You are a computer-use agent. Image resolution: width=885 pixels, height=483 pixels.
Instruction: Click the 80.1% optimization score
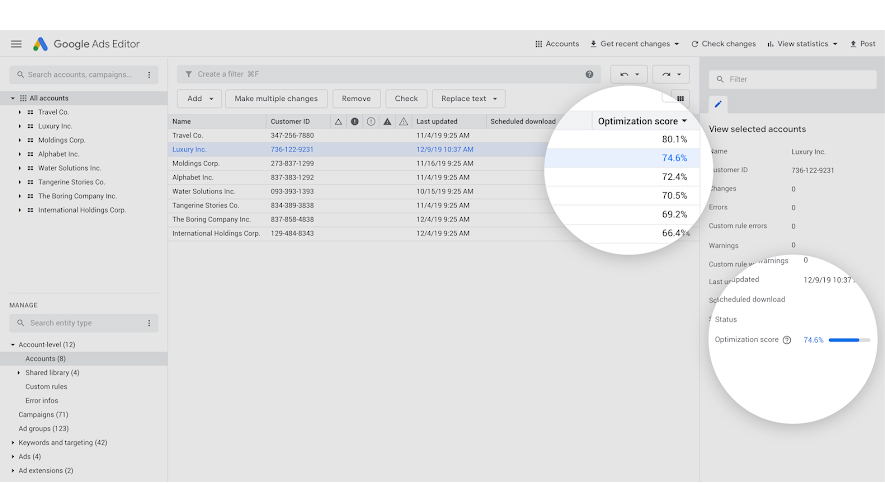click(x=674, y=139)
